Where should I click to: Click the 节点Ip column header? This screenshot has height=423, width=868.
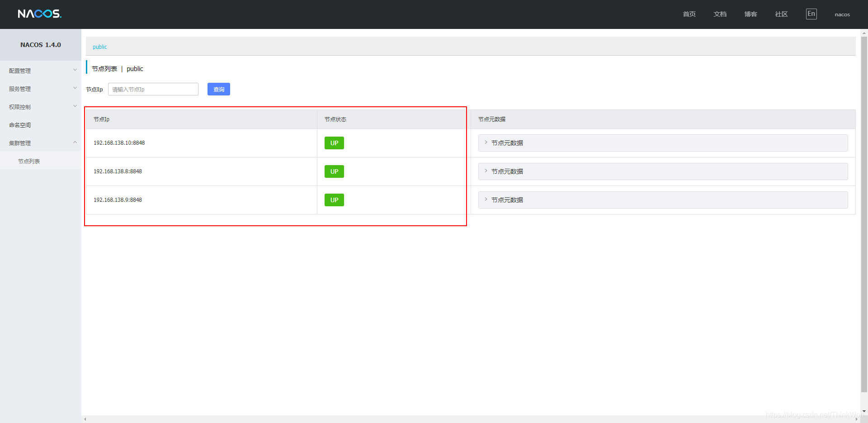pos(202,119)
